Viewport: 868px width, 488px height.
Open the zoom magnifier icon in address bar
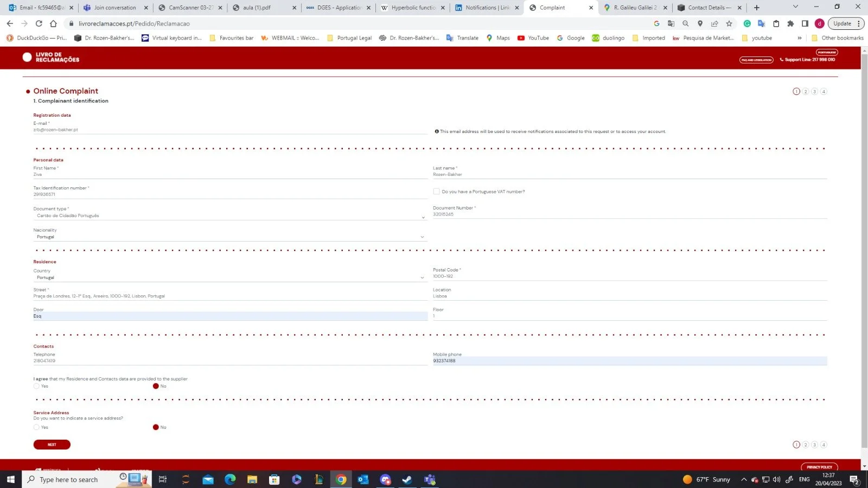click(x=686, y=24)
